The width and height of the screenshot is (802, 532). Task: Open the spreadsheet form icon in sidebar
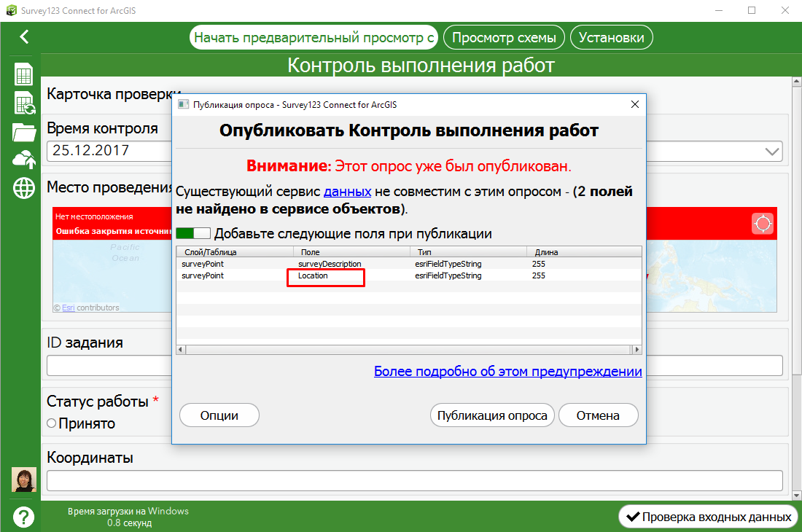pyautogui.click(x=23, y=74)
